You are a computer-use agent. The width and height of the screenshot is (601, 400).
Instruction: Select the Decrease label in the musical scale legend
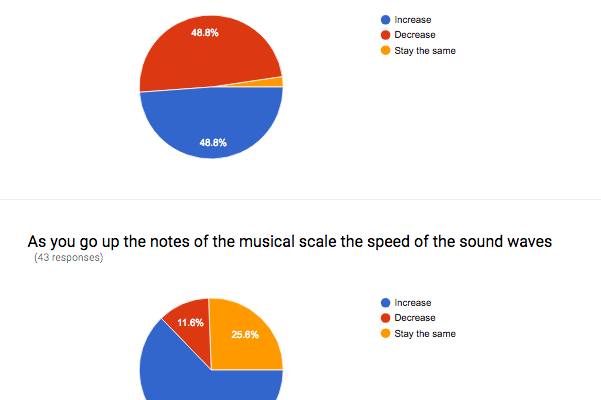(x=415, y=318)
